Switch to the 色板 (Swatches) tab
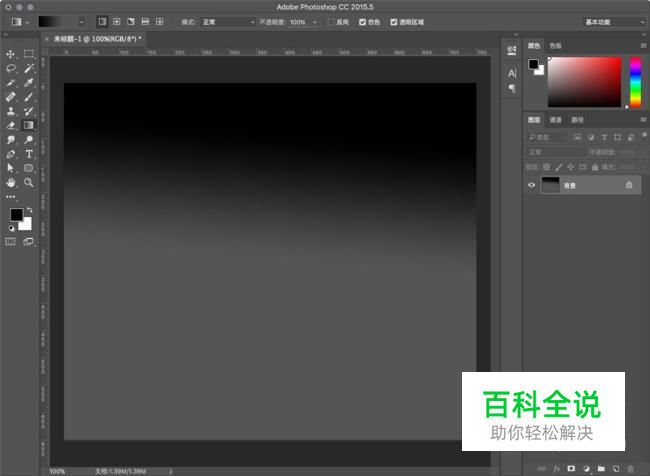 [x=556, y=46]
